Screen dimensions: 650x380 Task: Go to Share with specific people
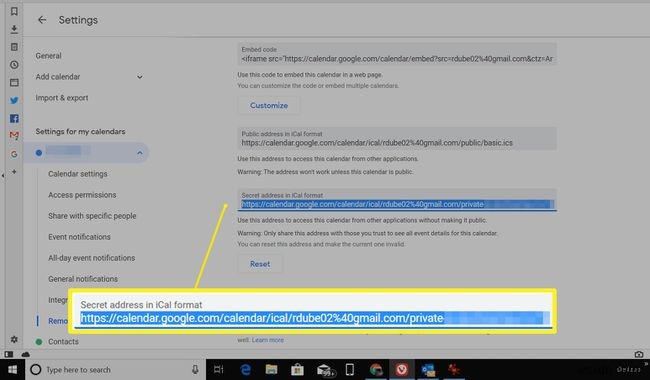92,216
